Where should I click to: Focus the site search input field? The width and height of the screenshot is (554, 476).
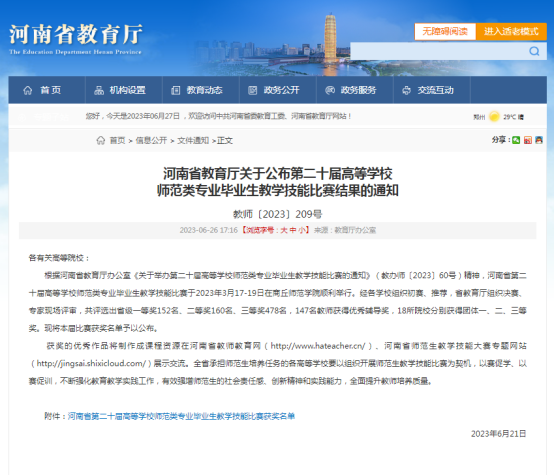438,51
